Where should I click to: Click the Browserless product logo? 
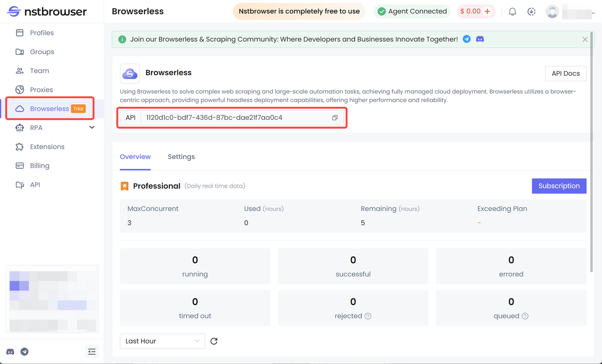[x=130, y=73]
